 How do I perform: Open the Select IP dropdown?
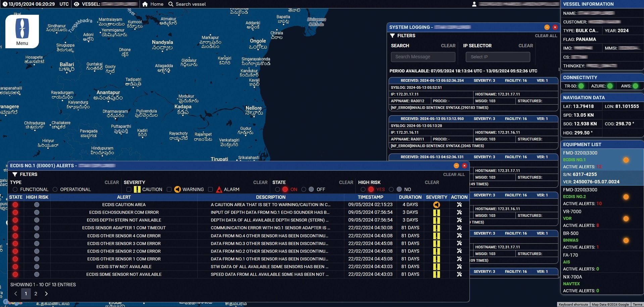coord(498,57)
